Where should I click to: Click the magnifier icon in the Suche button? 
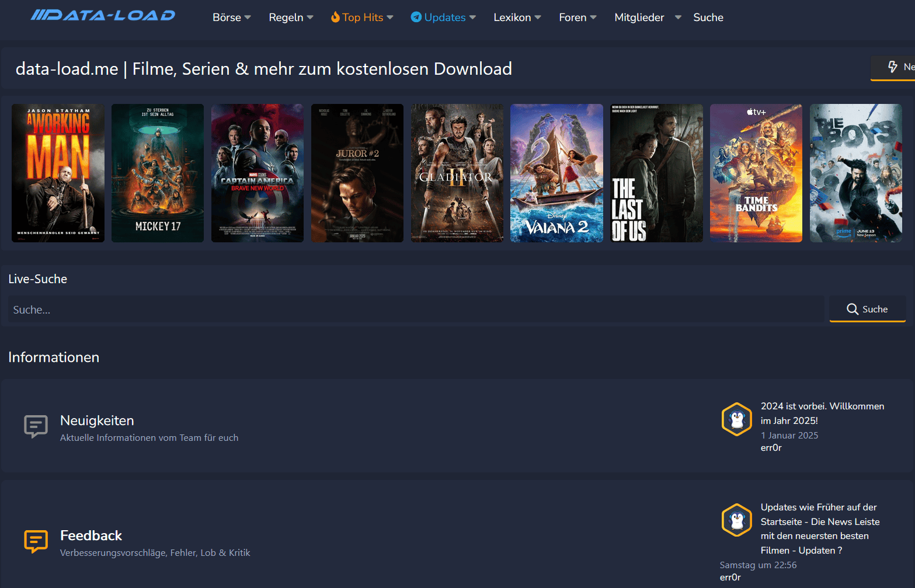coord(853,309)
